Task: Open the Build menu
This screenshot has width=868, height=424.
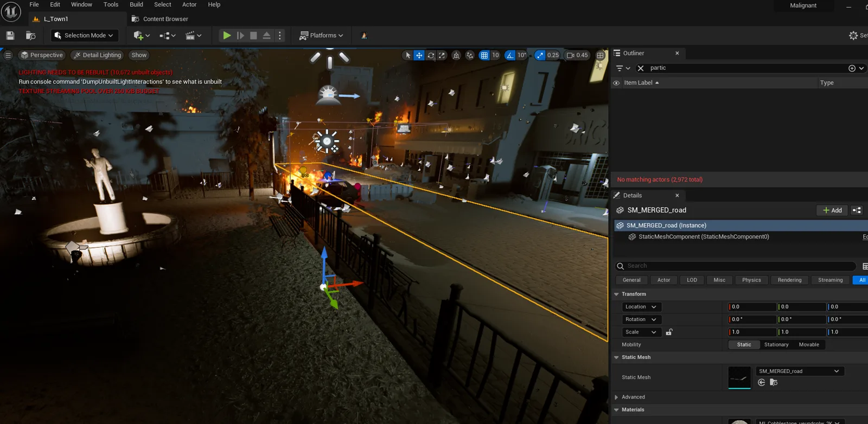Action: 136,4
